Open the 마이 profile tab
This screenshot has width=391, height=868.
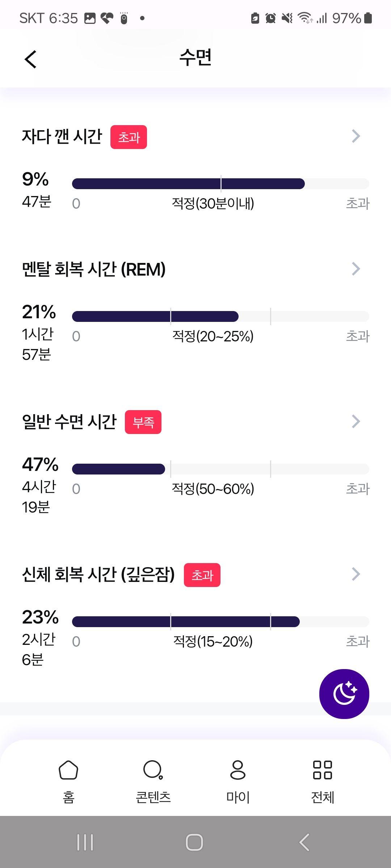238,781
